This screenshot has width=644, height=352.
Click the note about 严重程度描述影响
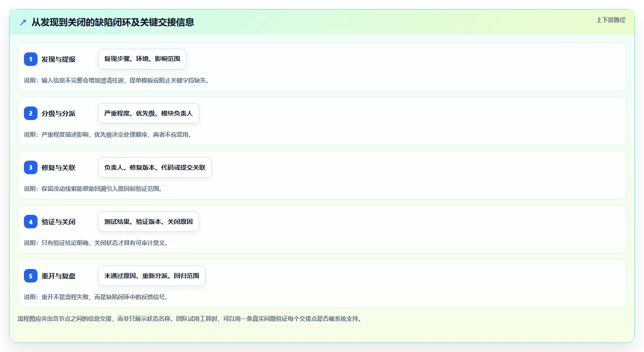point(108,134)
